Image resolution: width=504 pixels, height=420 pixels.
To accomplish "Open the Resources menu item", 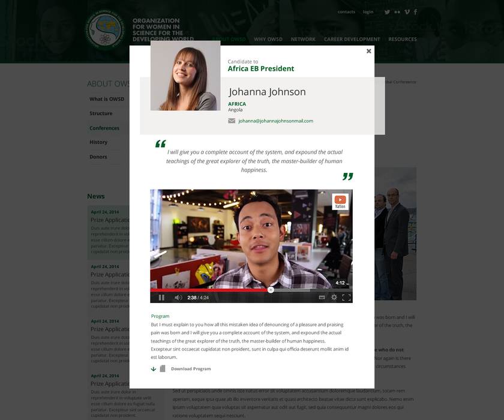I will (402, 40).
